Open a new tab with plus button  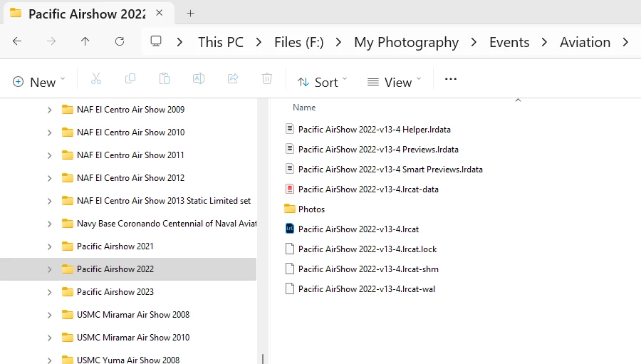pos(190,14)
